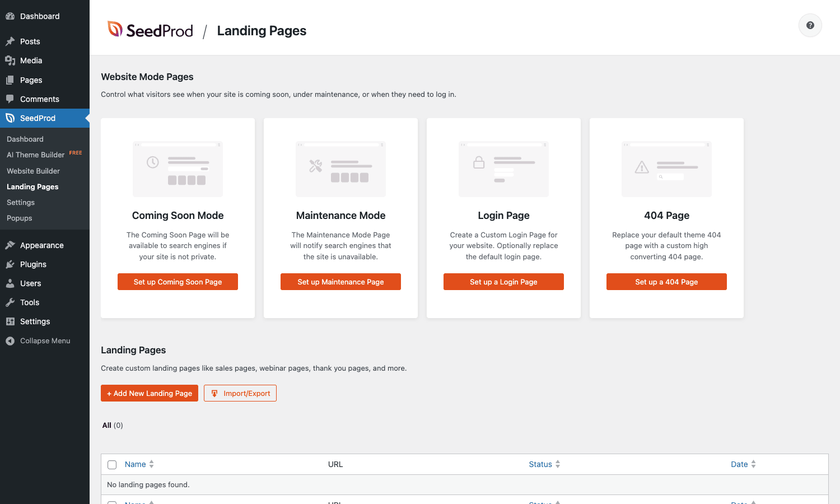Sort landing pages by Date arrows

point(753,464)
